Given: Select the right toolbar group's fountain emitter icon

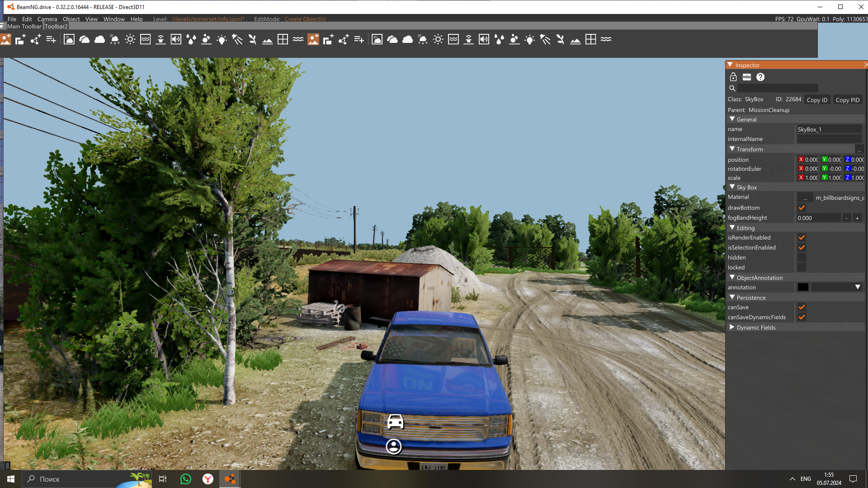Looking at the screenshot, I should [x=469, y=40].
